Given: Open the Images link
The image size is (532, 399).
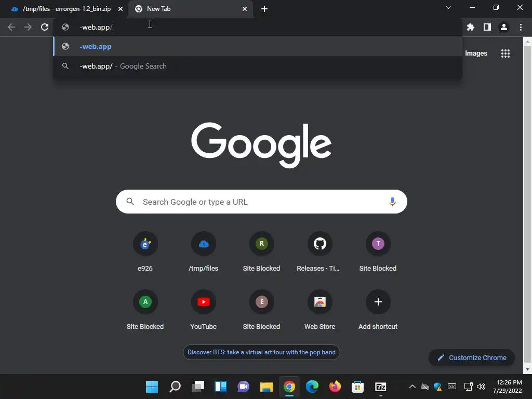Looking at the screenshot, I should coord(476,54).
